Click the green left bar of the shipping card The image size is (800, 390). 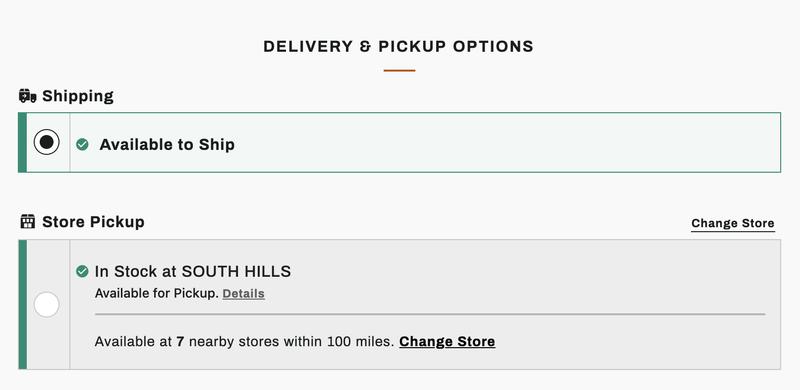(x=22, y=142)
